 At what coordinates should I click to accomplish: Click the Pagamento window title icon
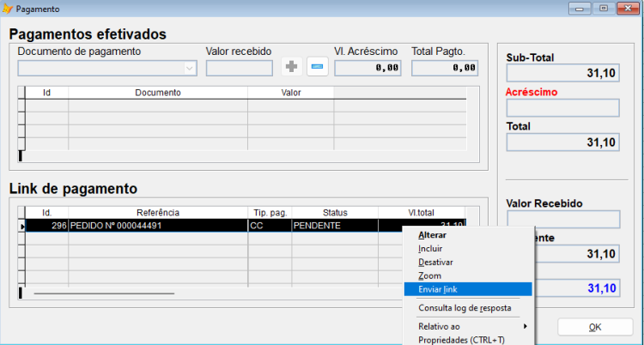pos(9,9)
